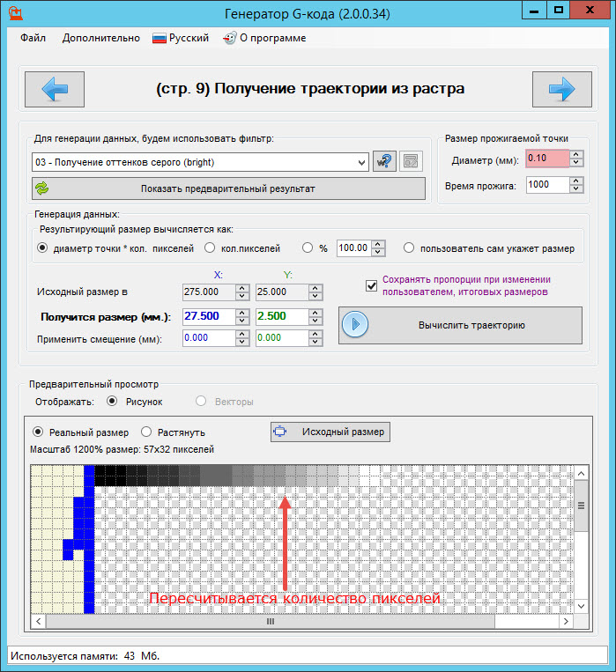Click Время прожига field
Viewport: 616px width, 672px height.
click(x=548, y=185)
